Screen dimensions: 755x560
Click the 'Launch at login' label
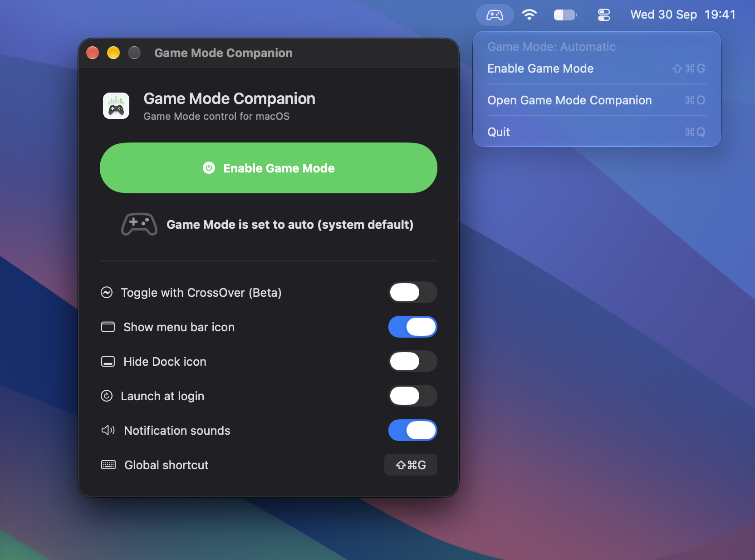pyautogui.click(x=162, y=396)
